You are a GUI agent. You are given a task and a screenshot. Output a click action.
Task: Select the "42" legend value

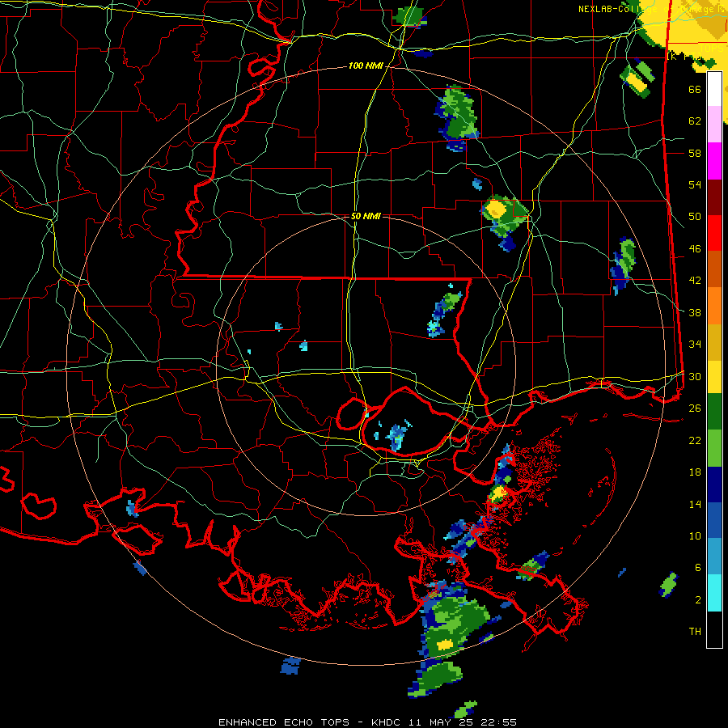point(695,281)
